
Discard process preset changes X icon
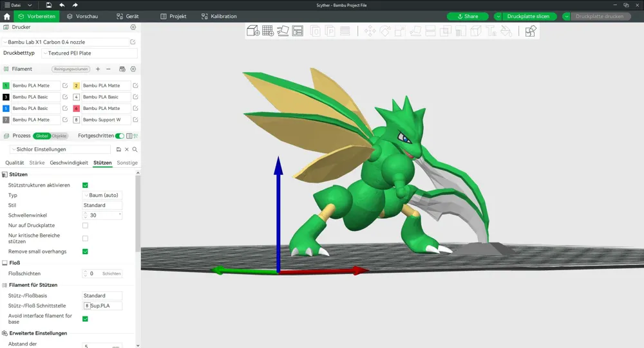(x=126, y=149)
